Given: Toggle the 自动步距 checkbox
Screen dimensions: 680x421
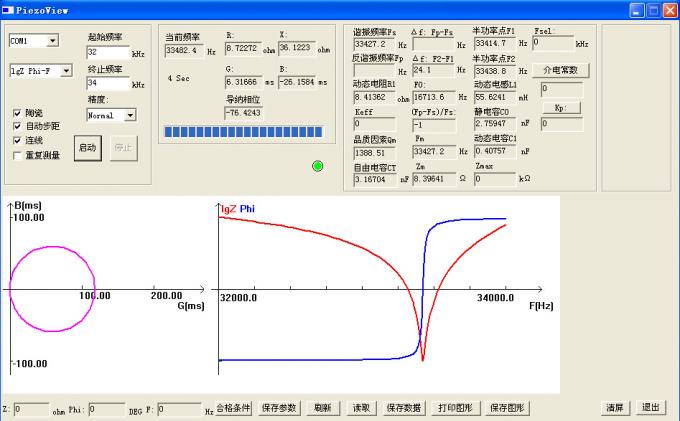Looking at the screenshot, I should 17,126.
